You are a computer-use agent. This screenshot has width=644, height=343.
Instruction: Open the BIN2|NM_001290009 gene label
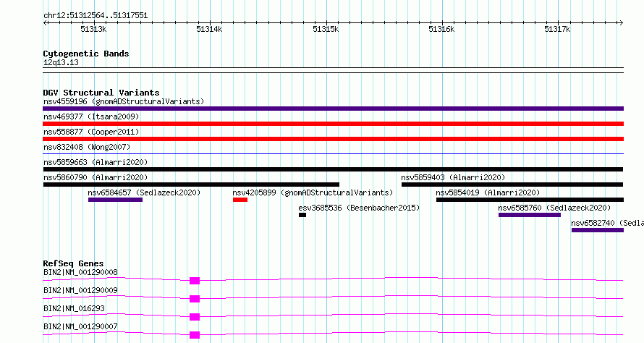(x=80, y=290)
